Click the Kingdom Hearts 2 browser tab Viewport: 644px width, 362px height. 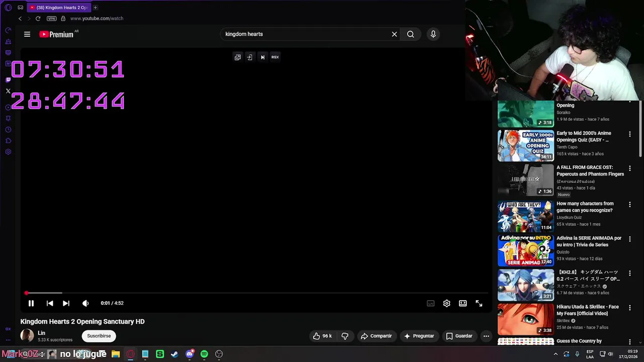[x=58, y=8]
